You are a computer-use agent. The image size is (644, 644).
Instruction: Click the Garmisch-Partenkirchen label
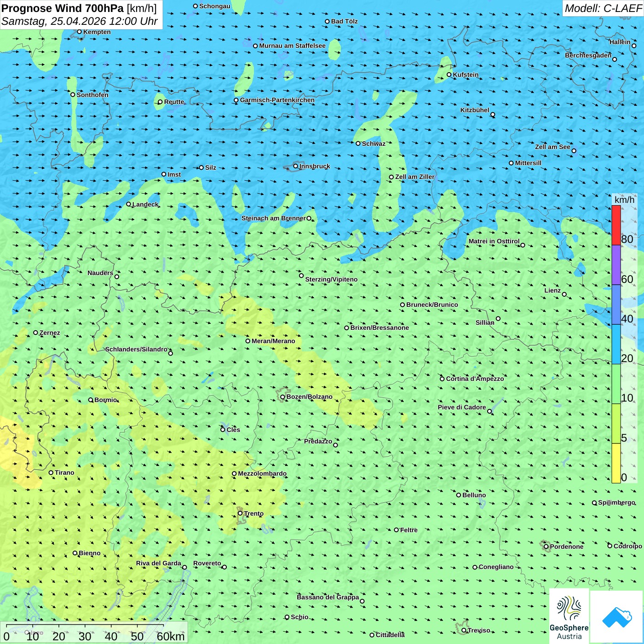pyautogui.click(x=277, y=100)
